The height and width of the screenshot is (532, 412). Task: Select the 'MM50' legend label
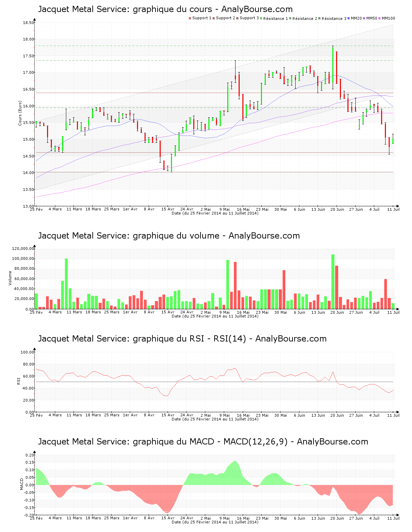[372, 18]
